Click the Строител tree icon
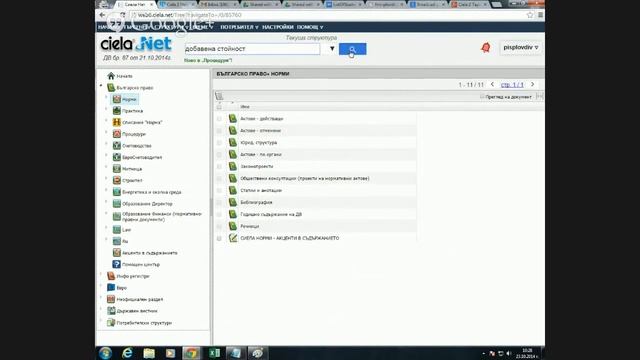This screenshot has height=360, width=640. (117, 180)
